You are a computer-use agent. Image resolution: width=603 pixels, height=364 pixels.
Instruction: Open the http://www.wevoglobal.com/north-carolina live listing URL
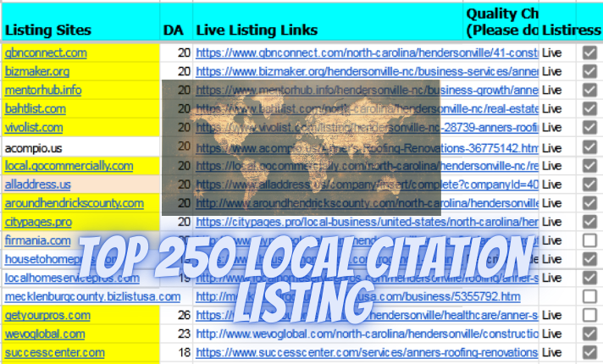367,334
